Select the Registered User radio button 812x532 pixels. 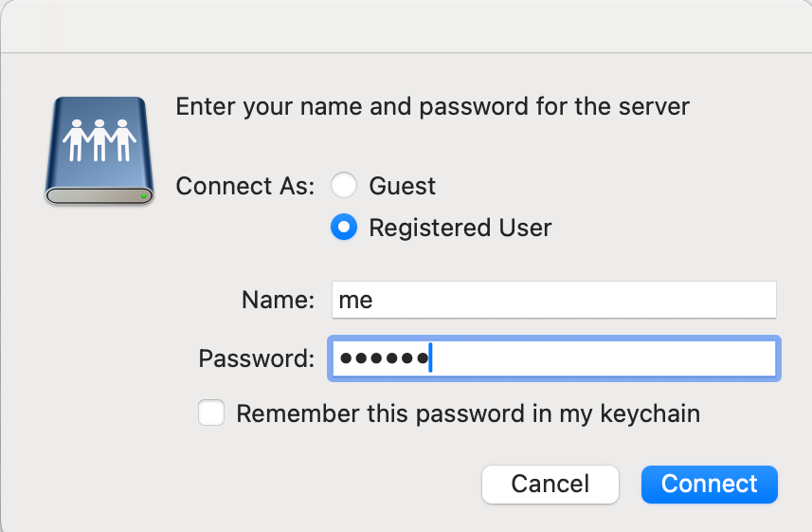point(344,227)
